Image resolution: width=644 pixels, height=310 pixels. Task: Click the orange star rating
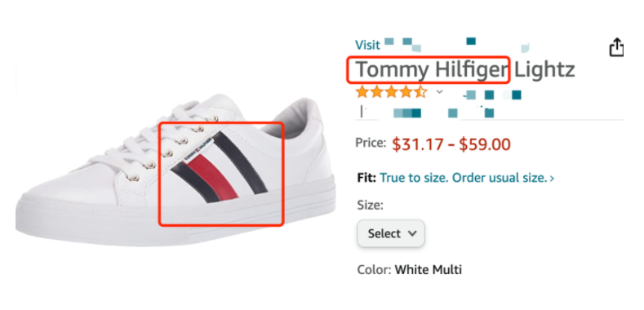[392, 91]
